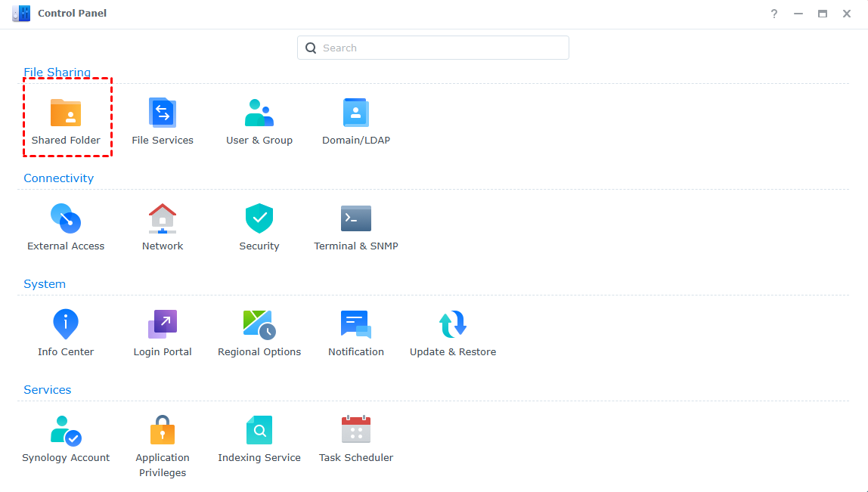Click the Connectivity section heading

coord(59,178)
